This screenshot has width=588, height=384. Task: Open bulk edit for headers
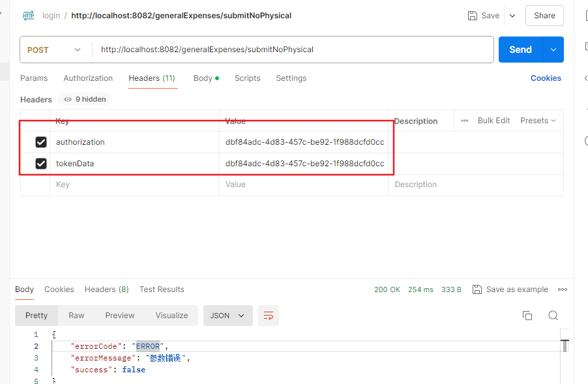point(493,120)
